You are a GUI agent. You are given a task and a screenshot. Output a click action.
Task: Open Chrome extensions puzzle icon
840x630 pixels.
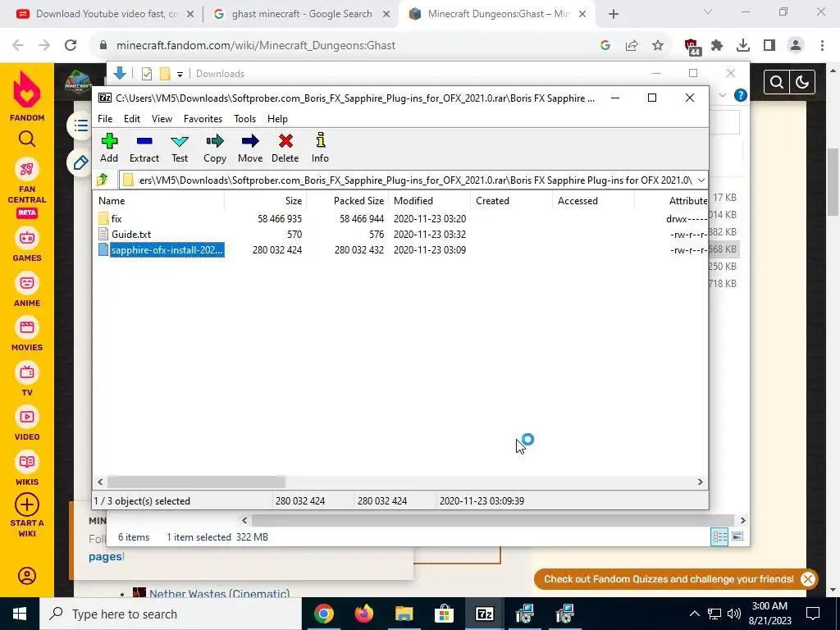[x=717, y=46]
